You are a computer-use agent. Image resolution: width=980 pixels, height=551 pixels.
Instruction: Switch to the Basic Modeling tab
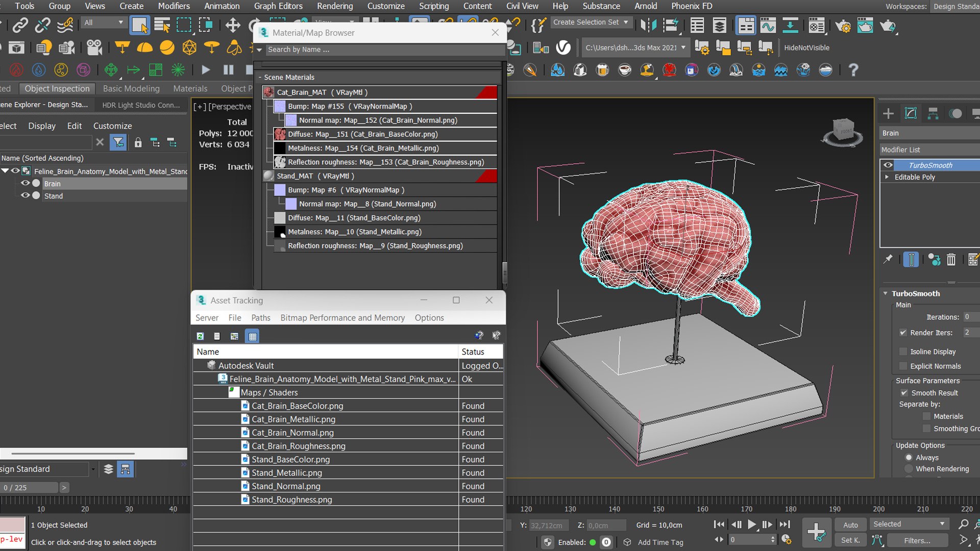coord(131,88)
